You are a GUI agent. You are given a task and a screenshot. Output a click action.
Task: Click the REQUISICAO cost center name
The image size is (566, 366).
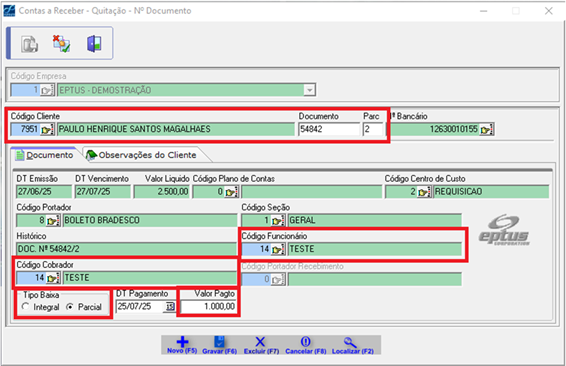click(491, 192)
